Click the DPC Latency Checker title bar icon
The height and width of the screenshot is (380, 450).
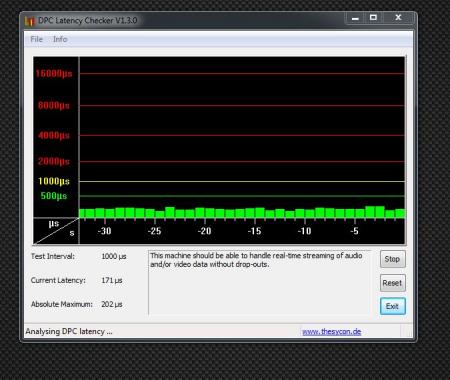[30, 21]
